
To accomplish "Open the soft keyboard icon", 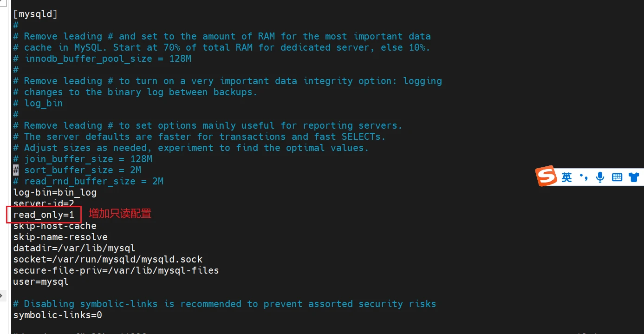I will pyautogui.click(x=617, y=177).
